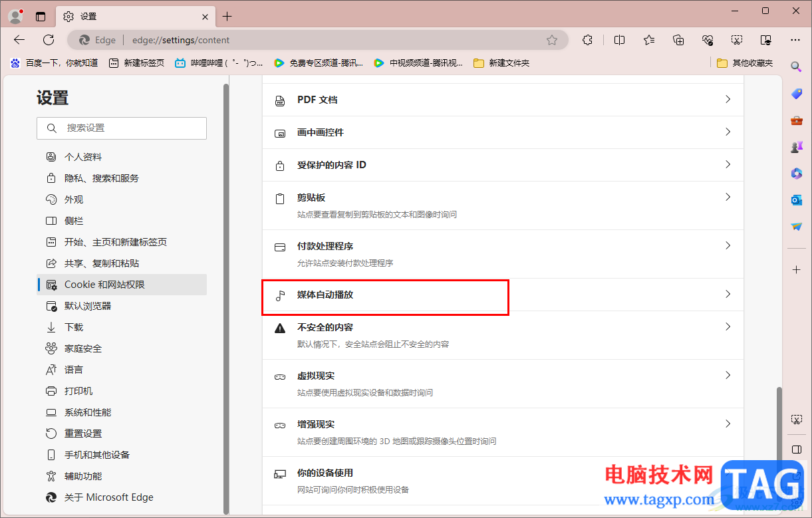Open a new tab with plus button
This screenshot has width=812, height=518.
point(227,17)
